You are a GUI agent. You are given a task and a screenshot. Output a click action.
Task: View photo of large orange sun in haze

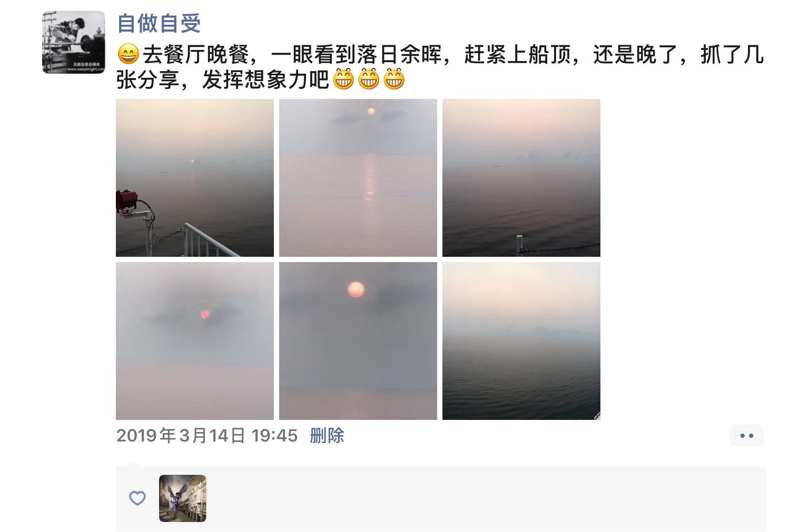click(358, 341)
